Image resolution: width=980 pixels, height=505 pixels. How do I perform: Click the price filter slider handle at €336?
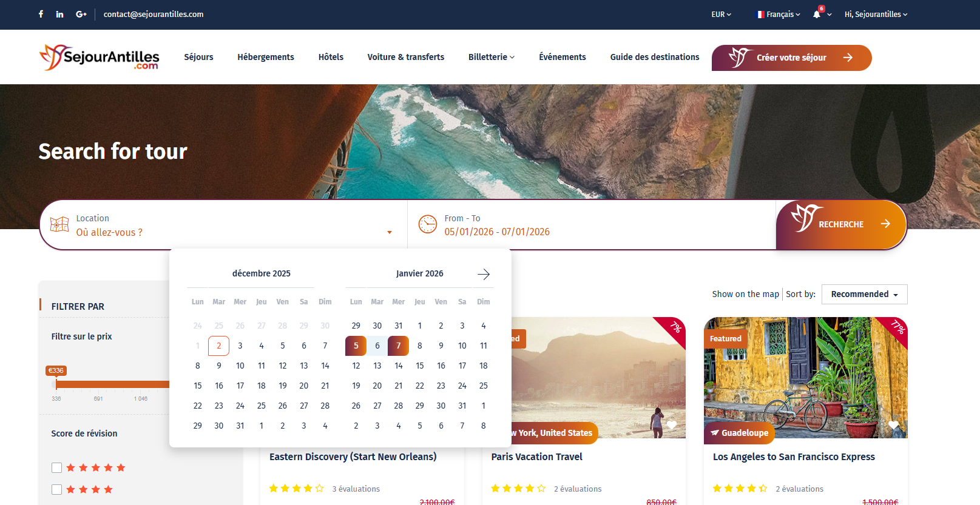coord(56,384)
